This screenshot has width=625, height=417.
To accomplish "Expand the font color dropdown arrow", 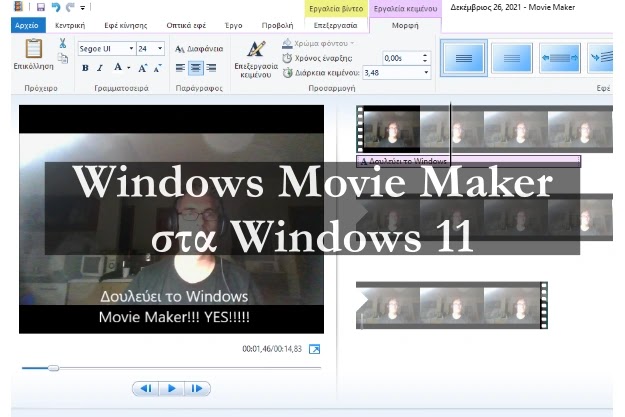I will pos(129,68).
